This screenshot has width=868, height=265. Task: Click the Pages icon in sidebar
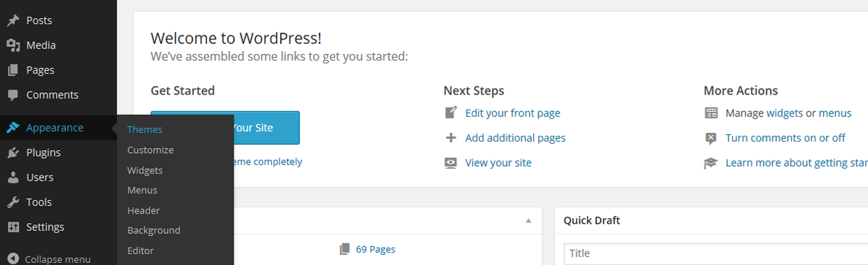[x=13, y=70]
